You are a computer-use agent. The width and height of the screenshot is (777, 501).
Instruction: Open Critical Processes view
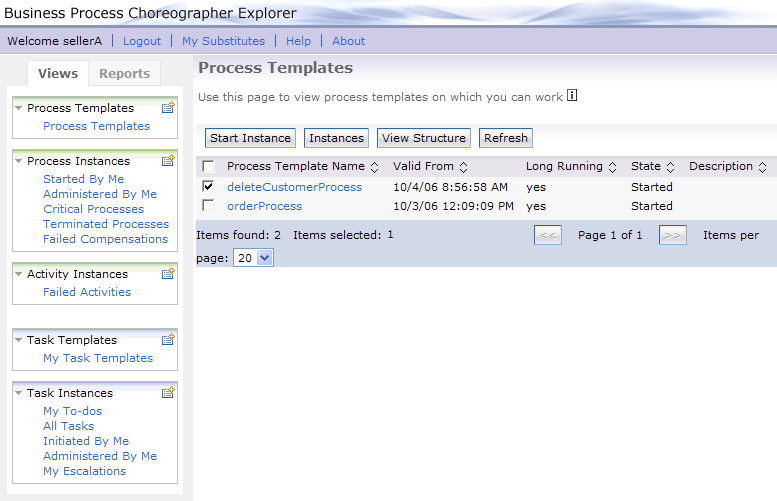click(93, 209)
